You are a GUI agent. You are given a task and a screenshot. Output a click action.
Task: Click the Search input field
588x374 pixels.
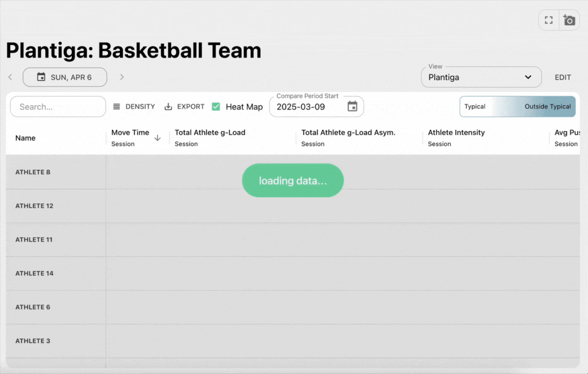(x=58, y=107)
